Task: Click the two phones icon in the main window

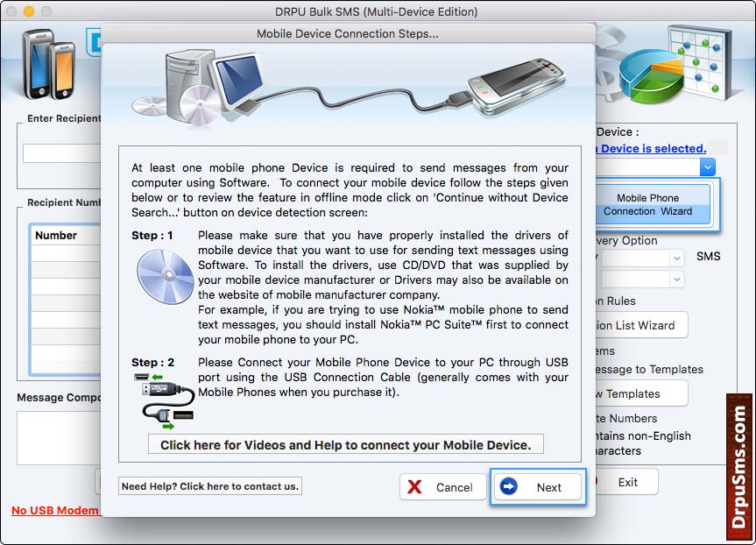Action: pyautogui.click(x=49, y=65)
